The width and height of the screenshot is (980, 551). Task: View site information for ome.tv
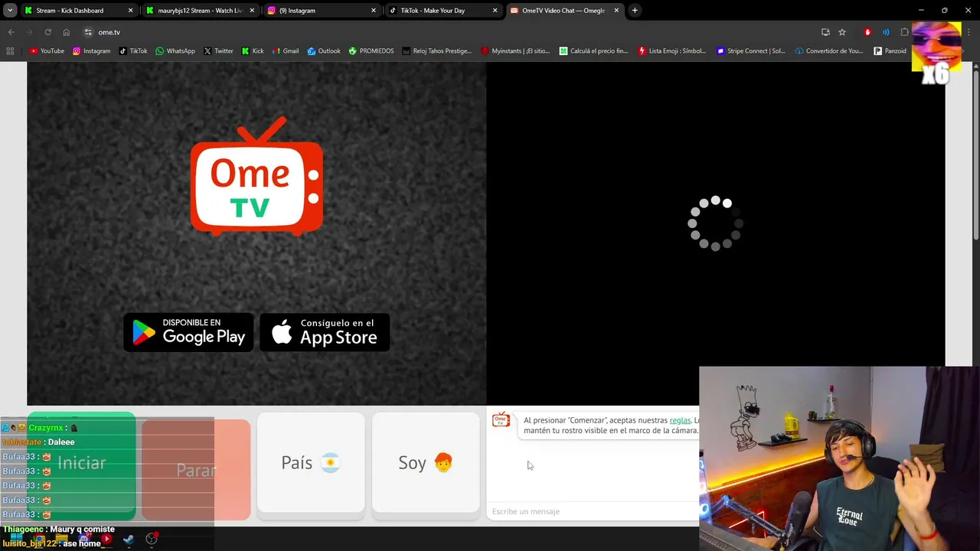pyautogui.click(x=88, y=32)
